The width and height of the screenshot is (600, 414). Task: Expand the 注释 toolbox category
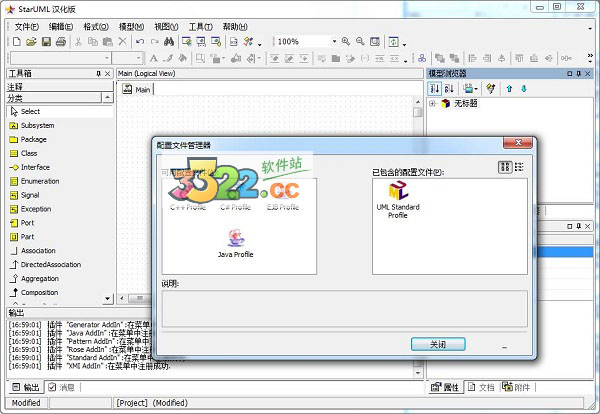coord(60,87)
